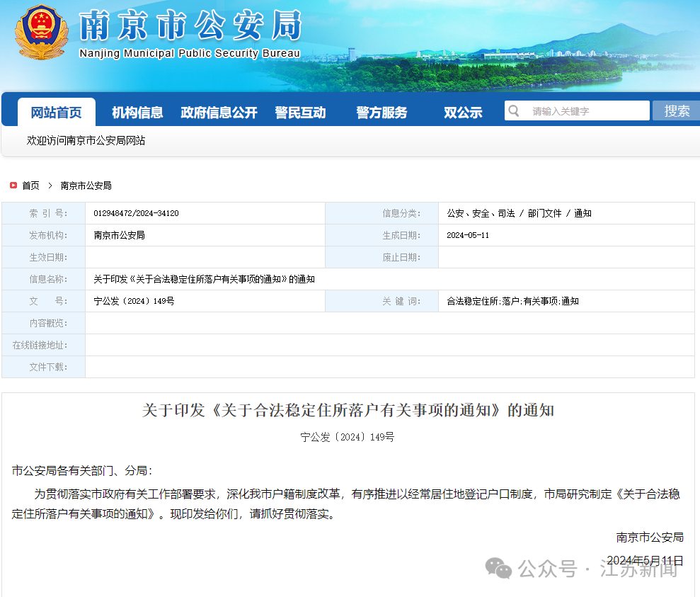
Task: Click the 首页 breadcrumb link
Action: coord(30,186)
